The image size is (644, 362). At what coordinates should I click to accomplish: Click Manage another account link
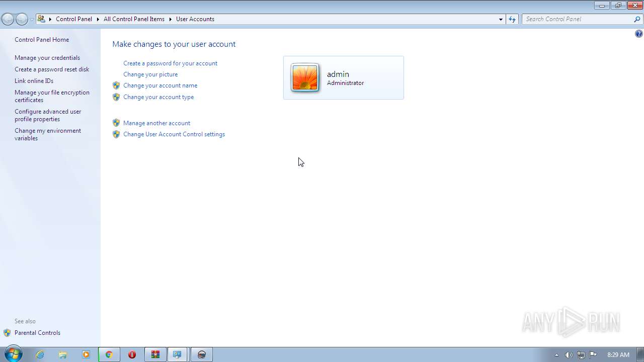pyautogui.click(x=156, y=123)
